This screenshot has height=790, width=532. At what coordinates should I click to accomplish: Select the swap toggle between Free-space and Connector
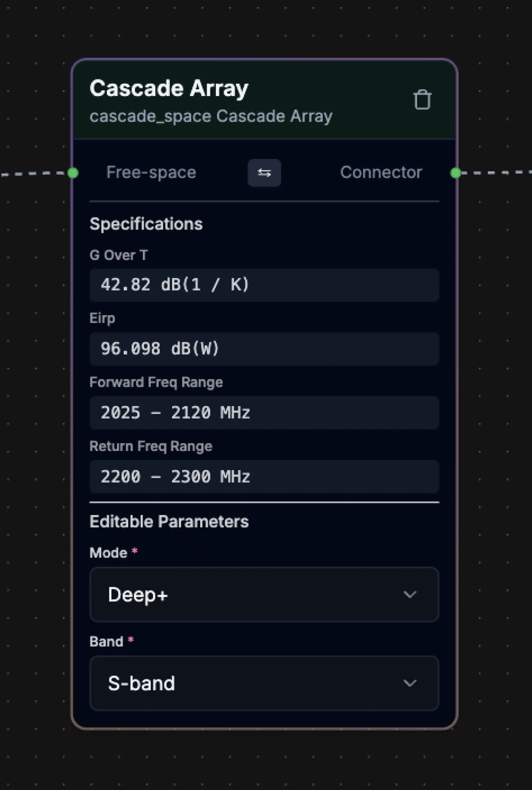pyautogui.click(x=264, y=173)
